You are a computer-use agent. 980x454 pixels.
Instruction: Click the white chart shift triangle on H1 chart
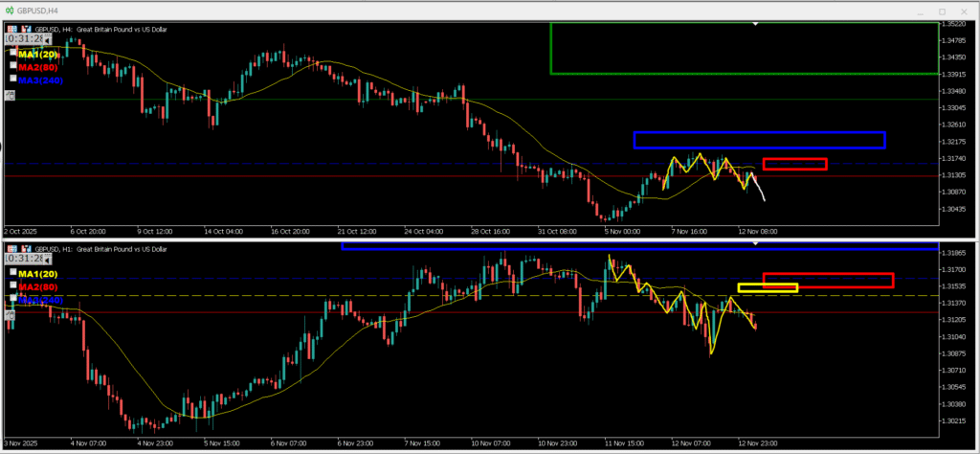756,243
